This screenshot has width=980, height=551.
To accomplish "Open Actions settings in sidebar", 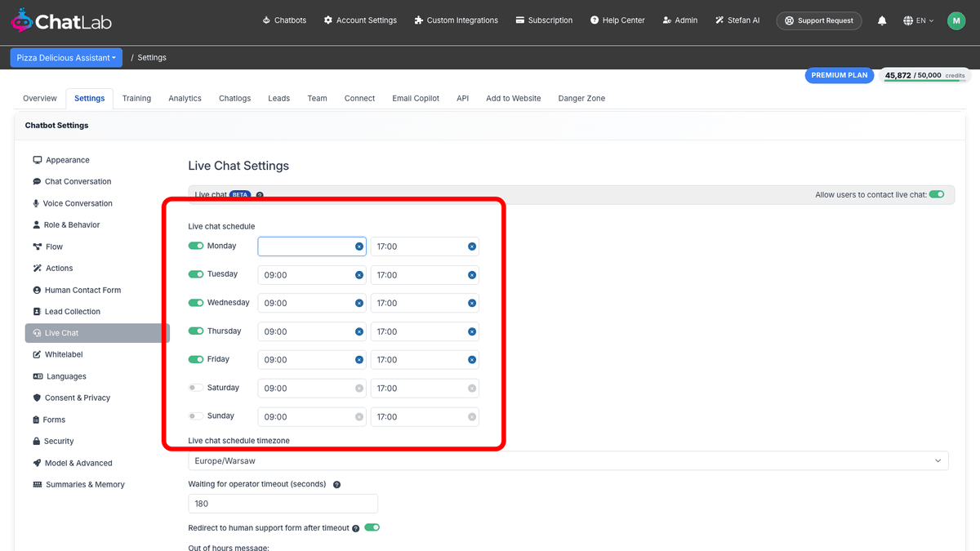I will point(53,268).
